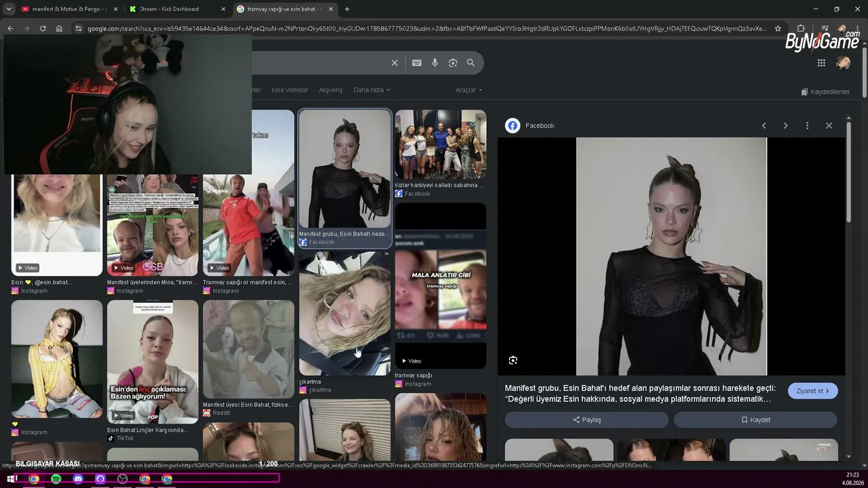
Task: Open Discord from the taskbar
Action: coord(78,479)
